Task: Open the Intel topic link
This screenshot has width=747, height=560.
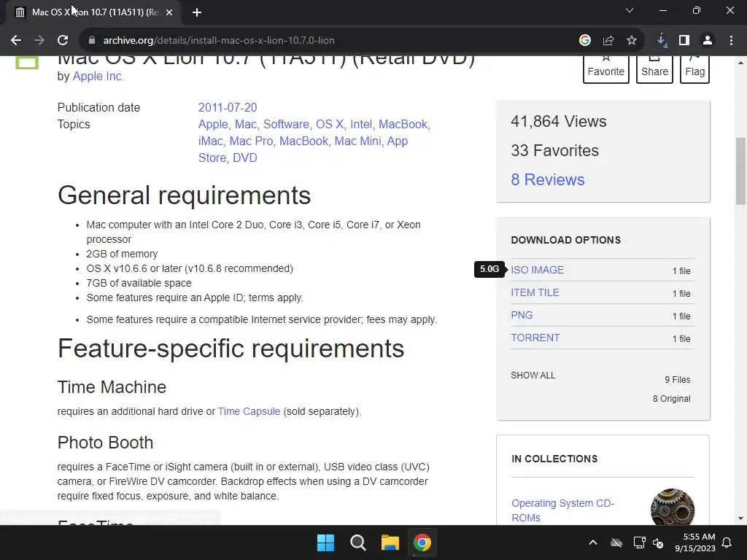Action: (360, 124)
